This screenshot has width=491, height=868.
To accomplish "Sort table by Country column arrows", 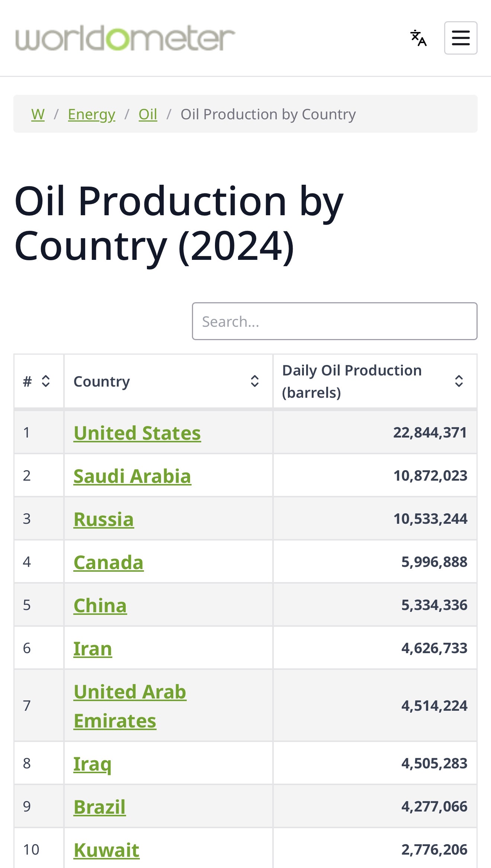I will pyautogui.click(x=255, y=381).
